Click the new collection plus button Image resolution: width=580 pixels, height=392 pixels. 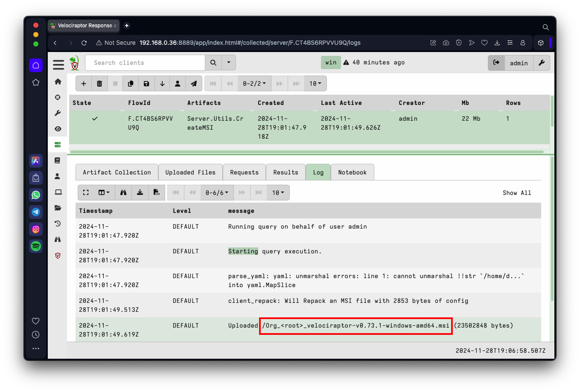click(x=84, y=84)
